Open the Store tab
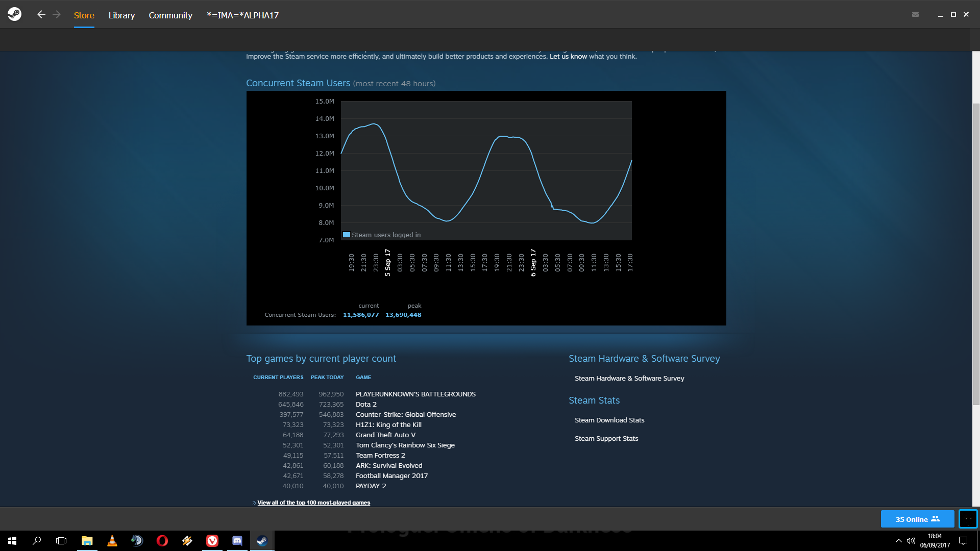 click(x=84, y=15)
